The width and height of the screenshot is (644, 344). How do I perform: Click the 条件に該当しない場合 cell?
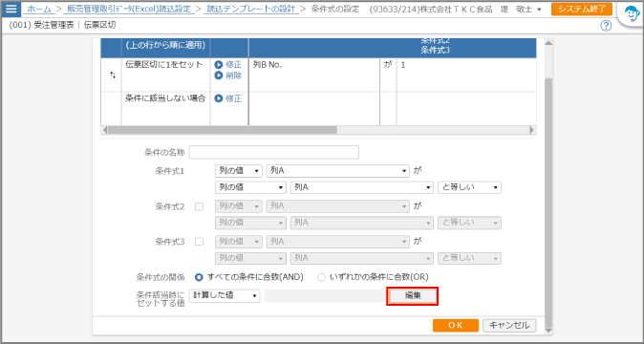point(165,108)
